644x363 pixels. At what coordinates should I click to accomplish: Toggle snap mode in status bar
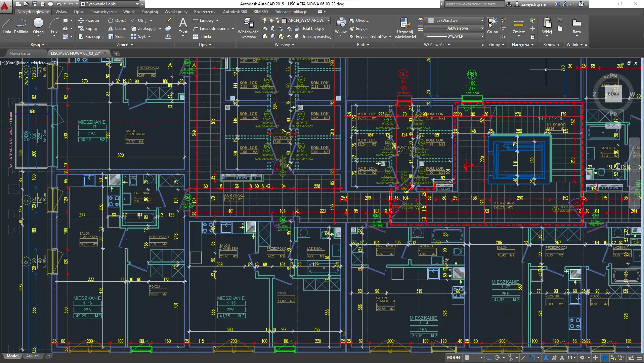pos(475,358)
